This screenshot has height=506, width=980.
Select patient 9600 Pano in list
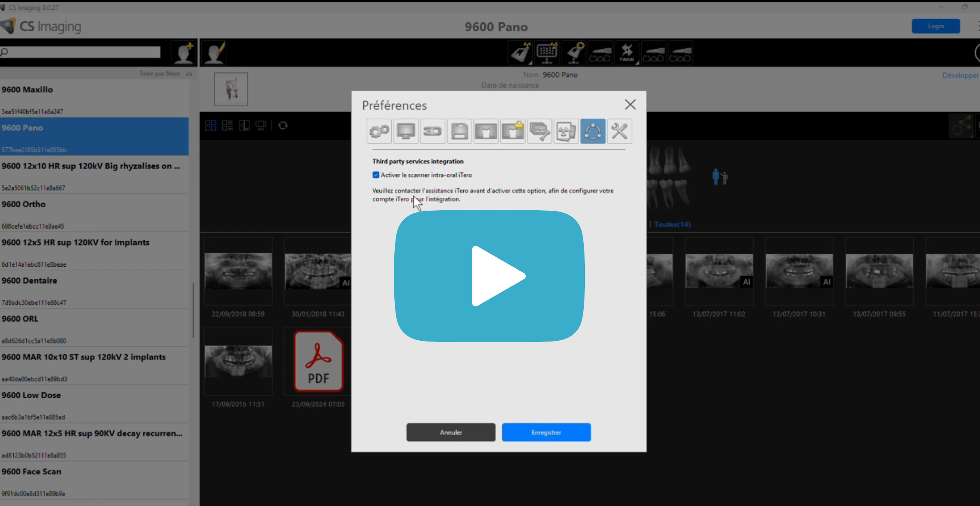click(x=94, y=136)
